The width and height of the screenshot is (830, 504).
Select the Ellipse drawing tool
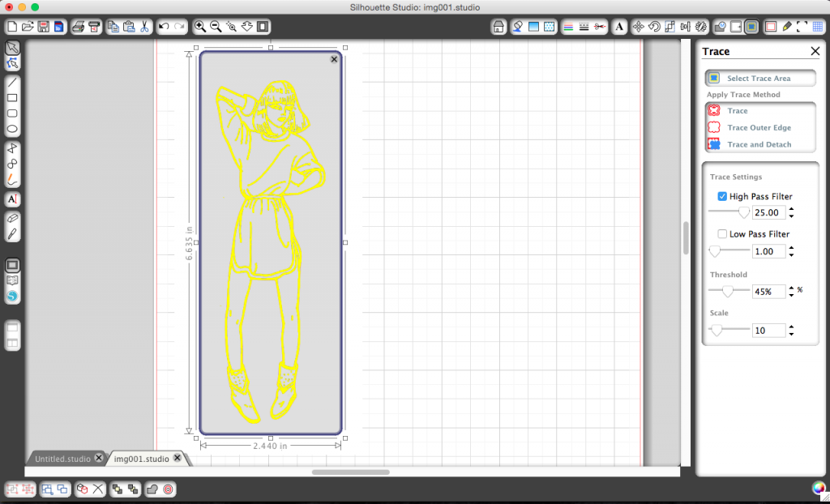coord(12,129)
